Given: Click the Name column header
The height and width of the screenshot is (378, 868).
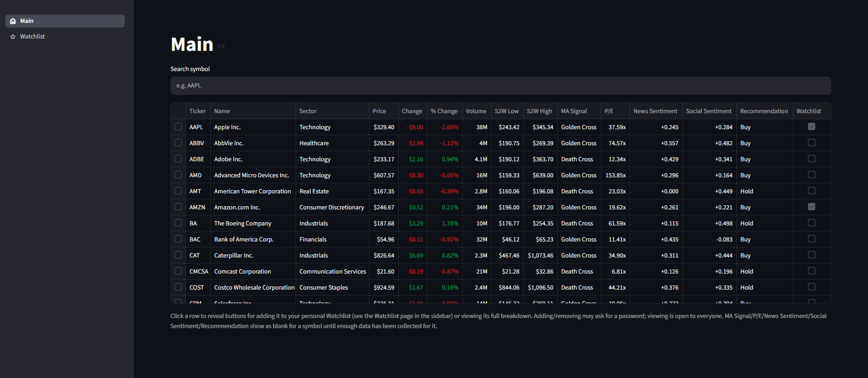Looking at the screenshot, I should 253,111.
